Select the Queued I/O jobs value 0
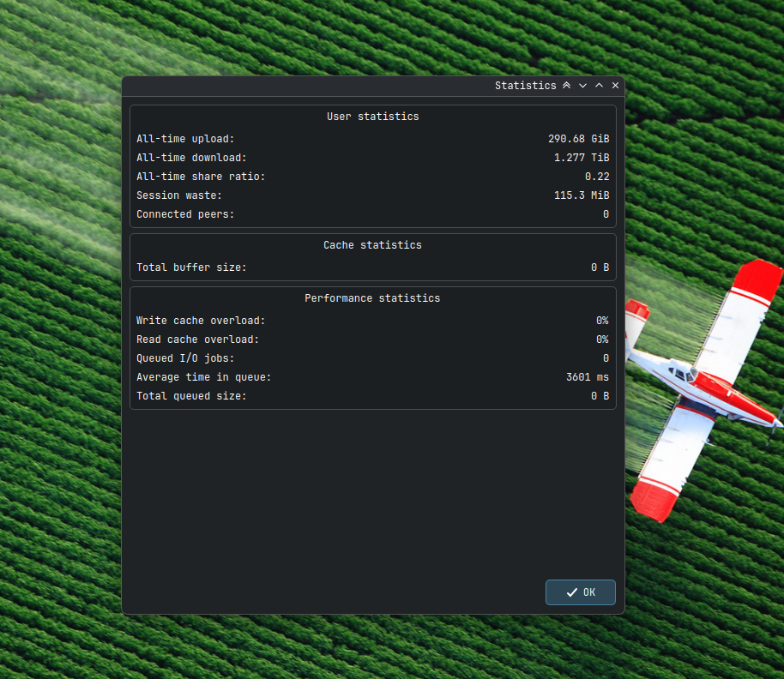The width and height of the screenshot is (784, 679). 606,358
